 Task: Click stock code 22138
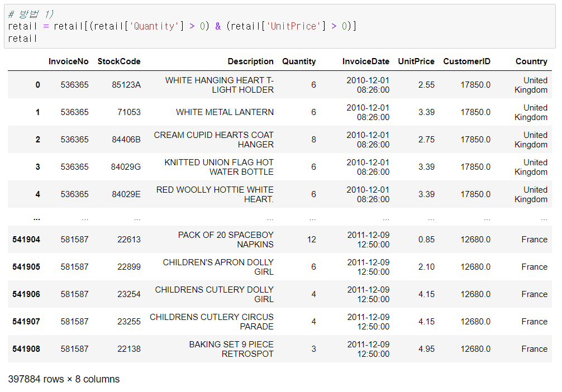129,349
